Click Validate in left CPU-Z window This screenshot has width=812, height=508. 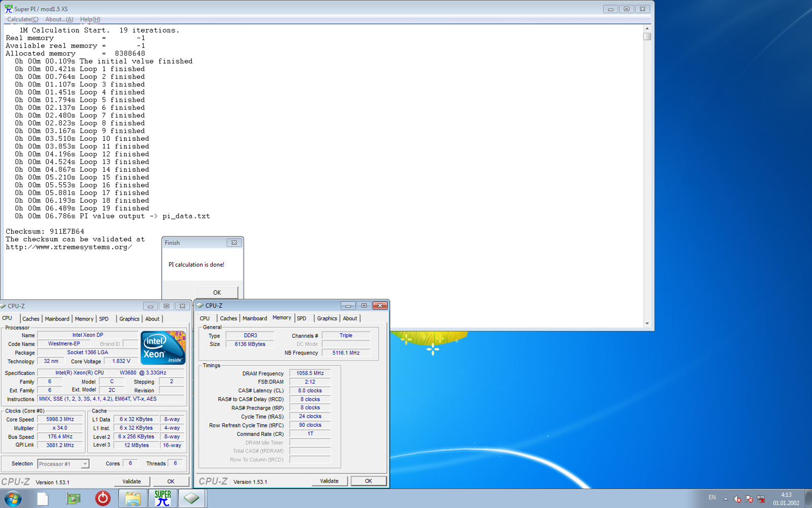[x=131, y=481]
